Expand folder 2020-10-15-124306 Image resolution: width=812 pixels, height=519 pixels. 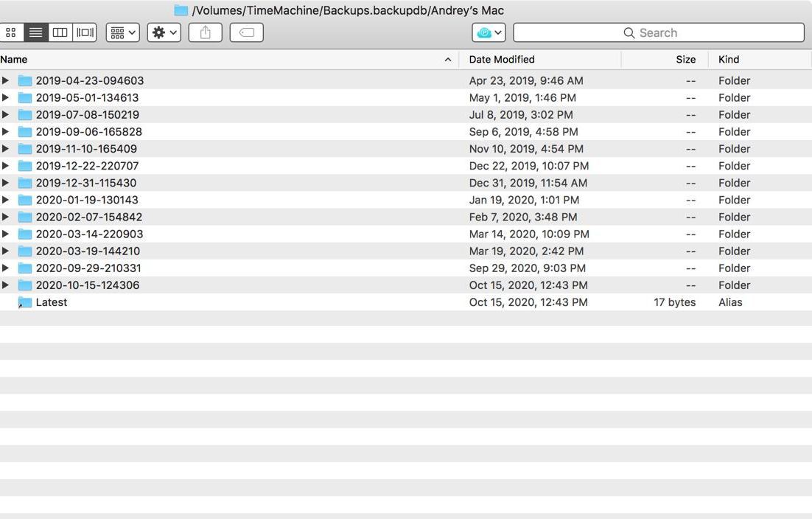(x=5, y=285)
